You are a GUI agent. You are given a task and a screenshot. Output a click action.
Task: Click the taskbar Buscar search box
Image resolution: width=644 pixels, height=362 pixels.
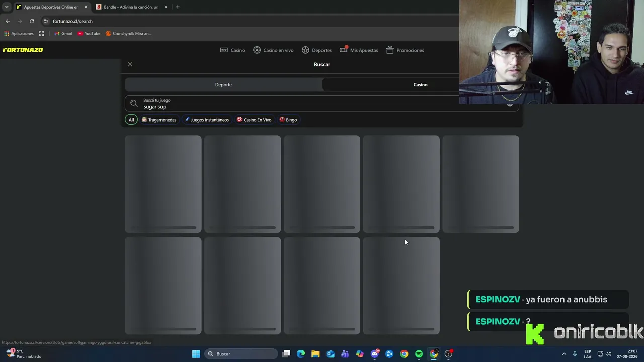(242, 354)
